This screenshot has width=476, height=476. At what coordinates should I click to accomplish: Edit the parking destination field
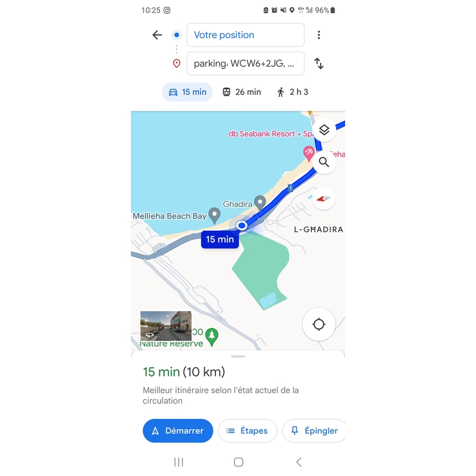point(246,64)
